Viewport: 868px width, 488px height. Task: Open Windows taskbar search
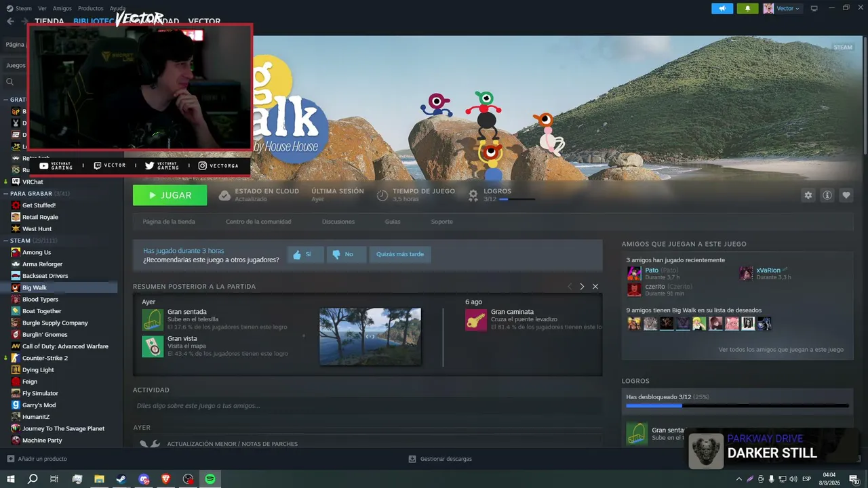click(33, 479)
